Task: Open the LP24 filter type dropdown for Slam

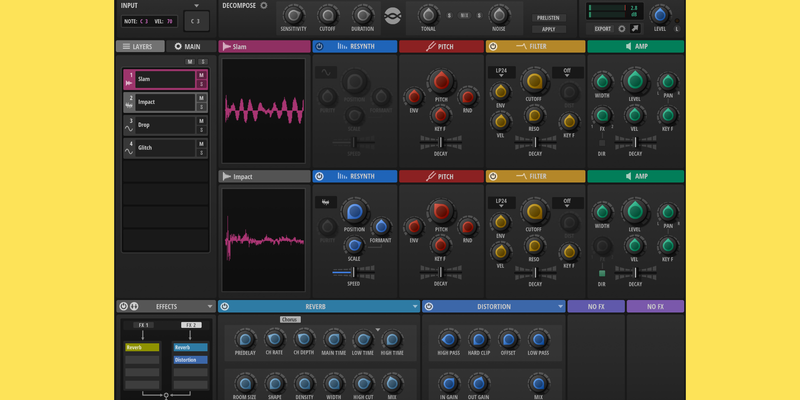Action: [500, 72]
